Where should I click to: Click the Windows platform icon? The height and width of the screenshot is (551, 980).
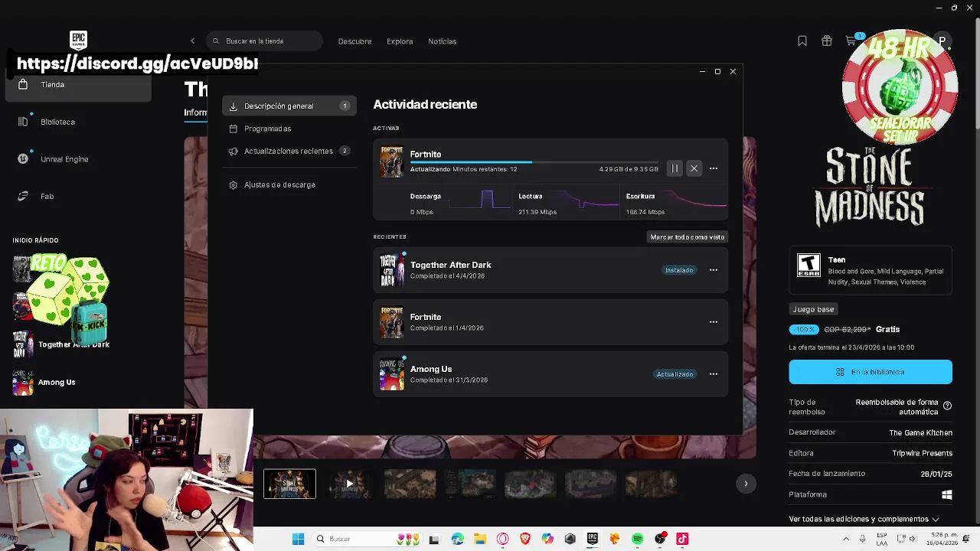pyautogui.click(x=947, y=495)
